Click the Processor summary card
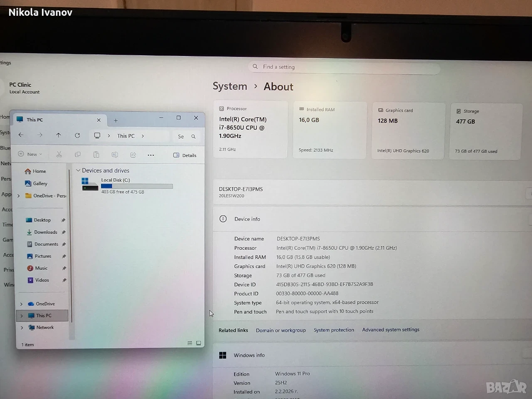 (250, 129)
